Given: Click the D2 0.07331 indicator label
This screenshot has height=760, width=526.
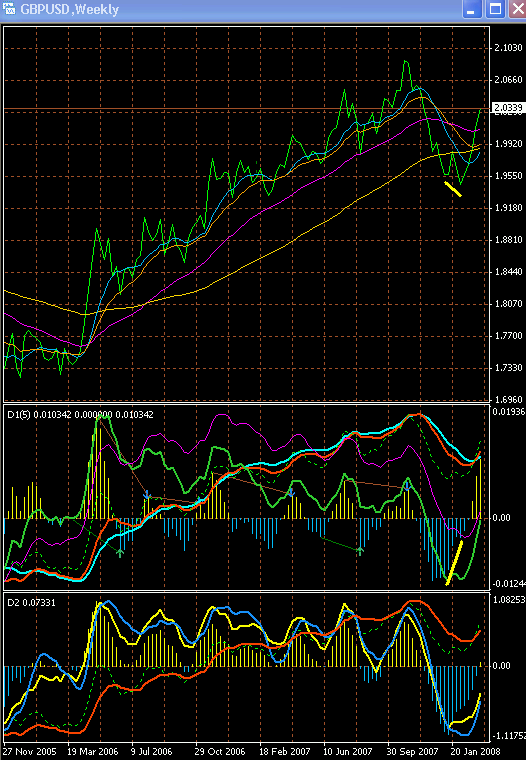Looking at the screenshot, I should [x=31, y=602].
